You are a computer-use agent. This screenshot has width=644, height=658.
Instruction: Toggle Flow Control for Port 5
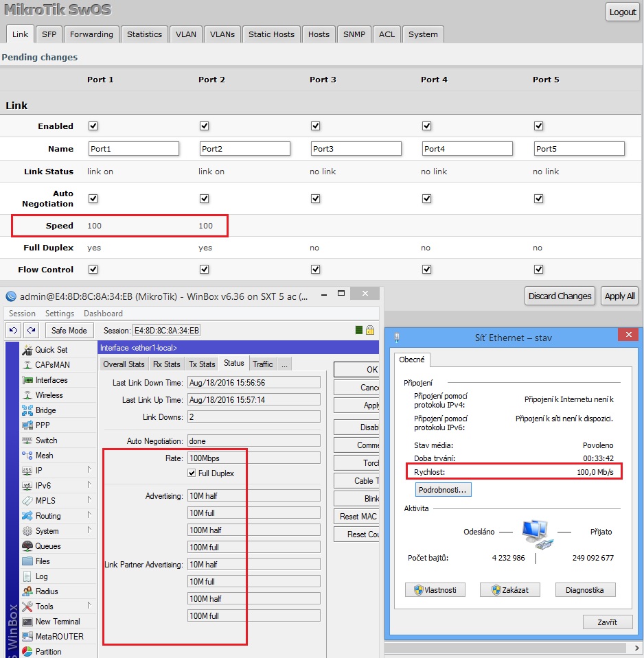coord(538,269)
